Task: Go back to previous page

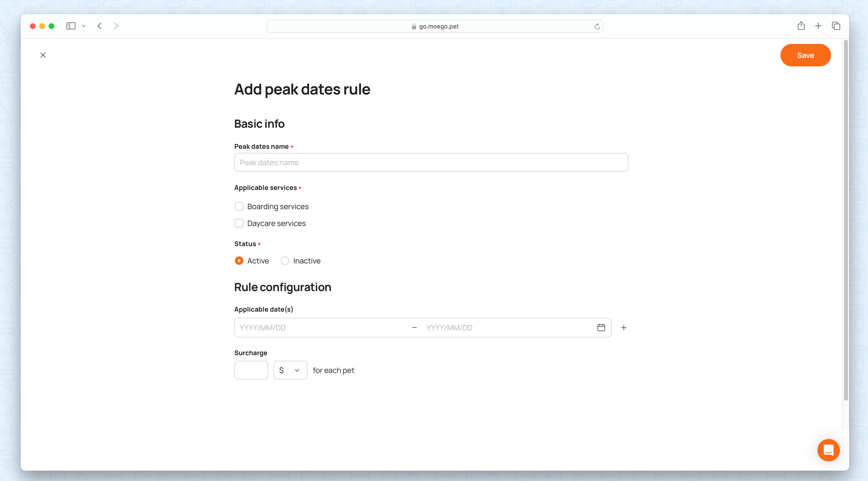Action: coord(100,26)
